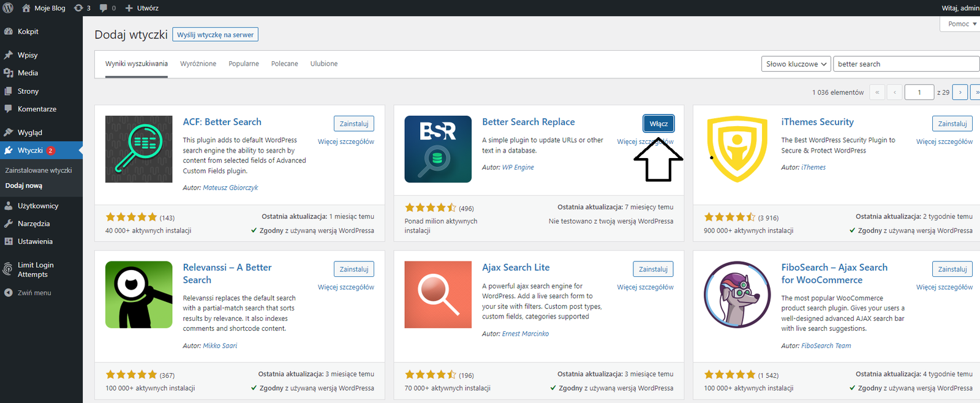Switch to Ulubione tab

click(x=324, y=64)
